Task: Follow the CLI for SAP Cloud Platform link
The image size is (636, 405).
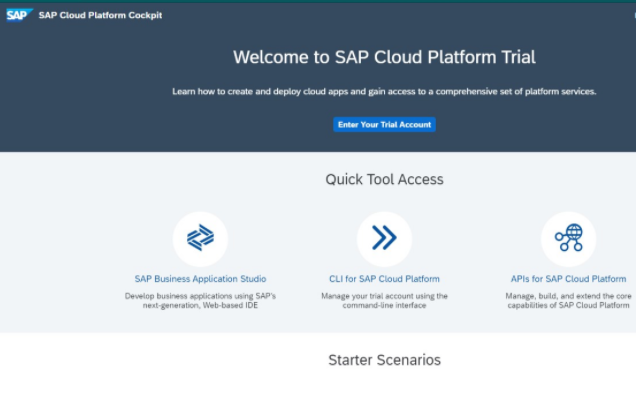Action: tap(384, 279)
